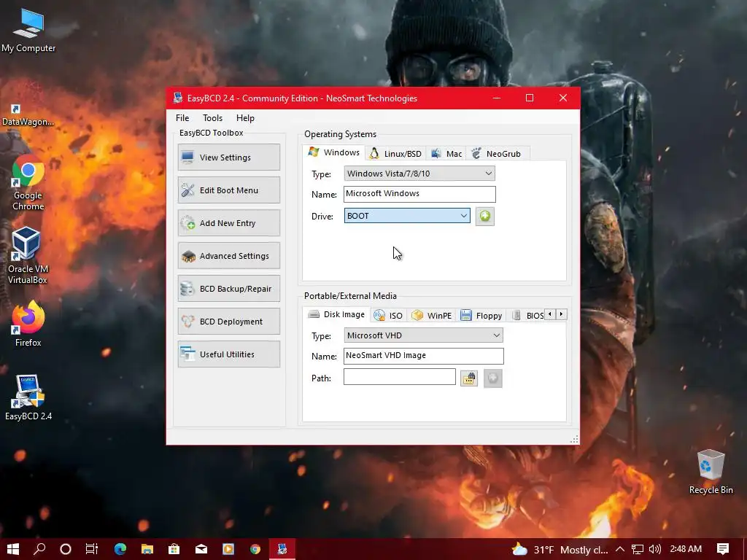Viewport: 747px width, 560px height.
Task: Open network status tray icon
Action: (638, 549)
